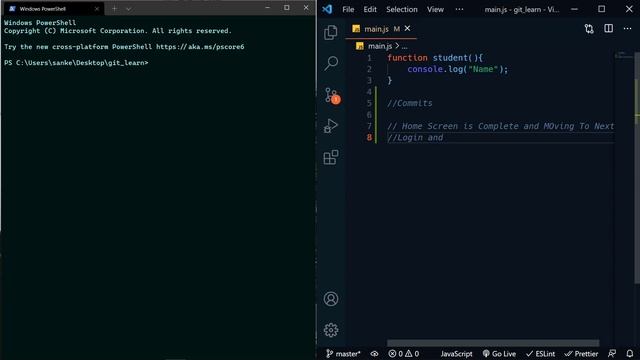Open the View menu
The image size is (640, 360).
point(435,9)
